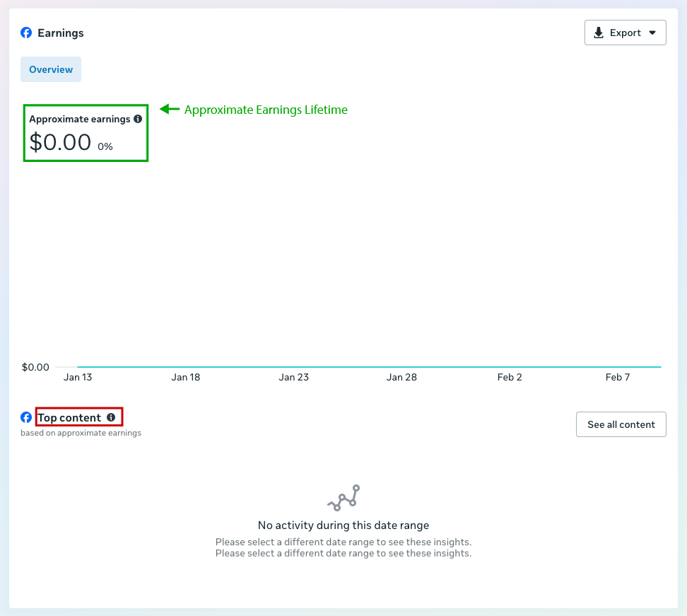Click the Jan 28 date on chart axis

[401, 378]
